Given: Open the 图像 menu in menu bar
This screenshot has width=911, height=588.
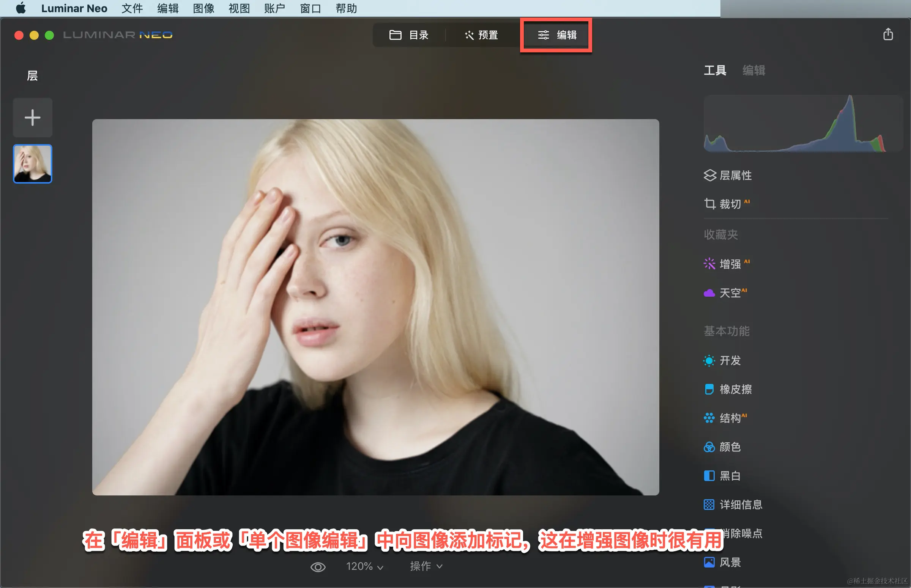Looking at the screenshot, I should click(203, 8).
